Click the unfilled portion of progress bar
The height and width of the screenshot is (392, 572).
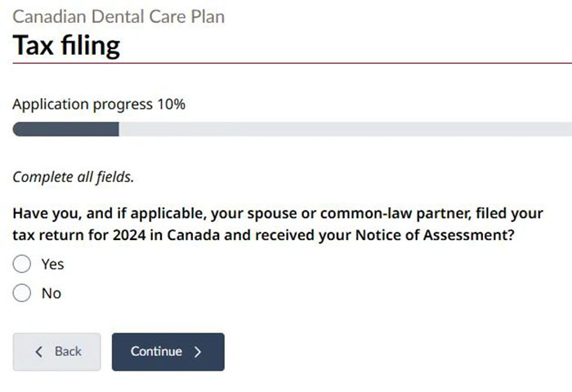pos(343,129)
